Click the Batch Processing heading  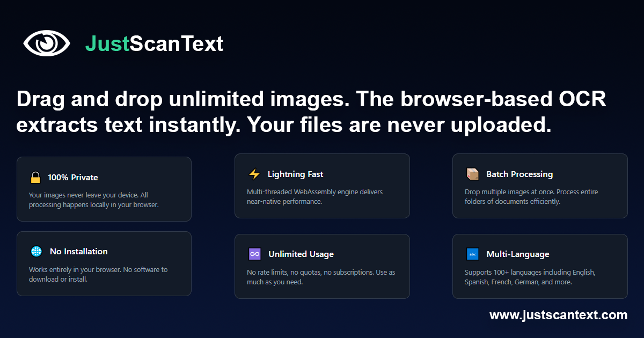click(519, 174)
